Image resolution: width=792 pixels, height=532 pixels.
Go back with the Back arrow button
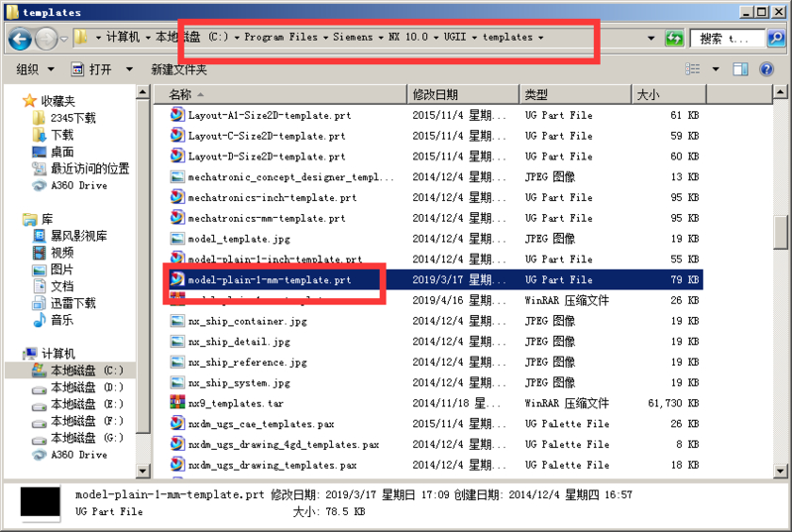click(x=20, y=39)
